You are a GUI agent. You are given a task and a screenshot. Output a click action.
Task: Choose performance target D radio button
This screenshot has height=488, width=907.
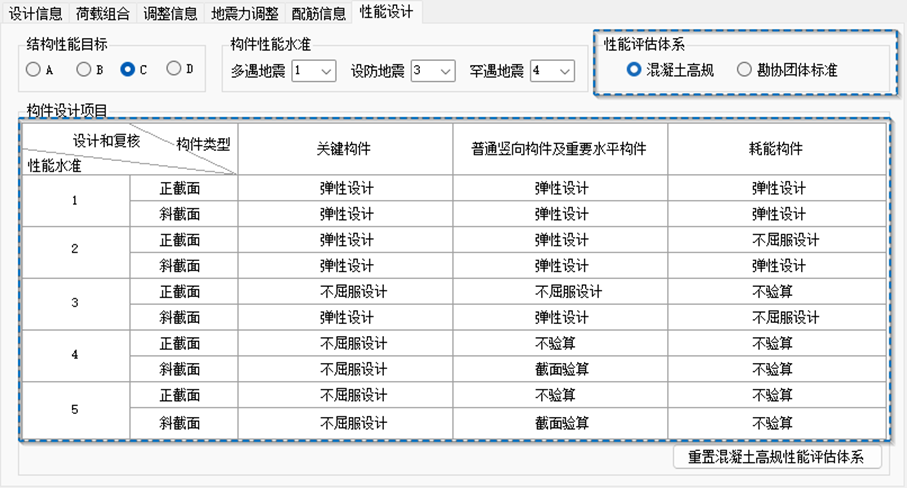click(174, 69)
